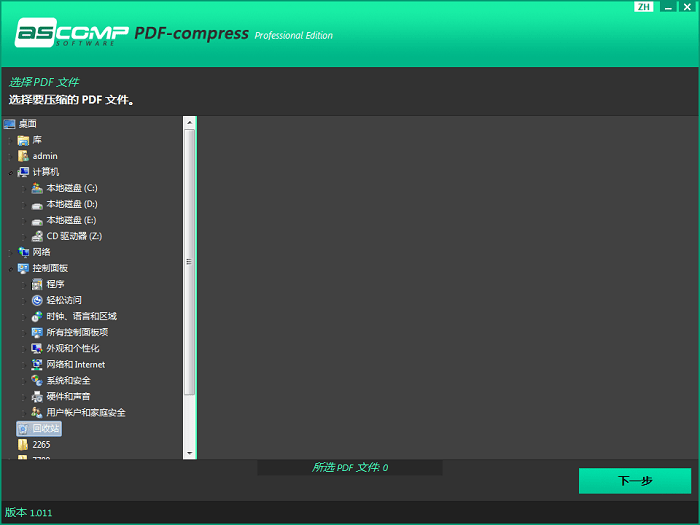
Task: Select the 时钟、语言和区域 label
Action: [x=82, y=317]
